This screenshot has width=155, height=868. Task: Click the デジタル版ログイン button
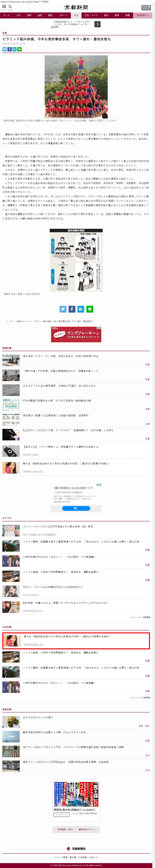pyautogui.click(x=146, y=7)
